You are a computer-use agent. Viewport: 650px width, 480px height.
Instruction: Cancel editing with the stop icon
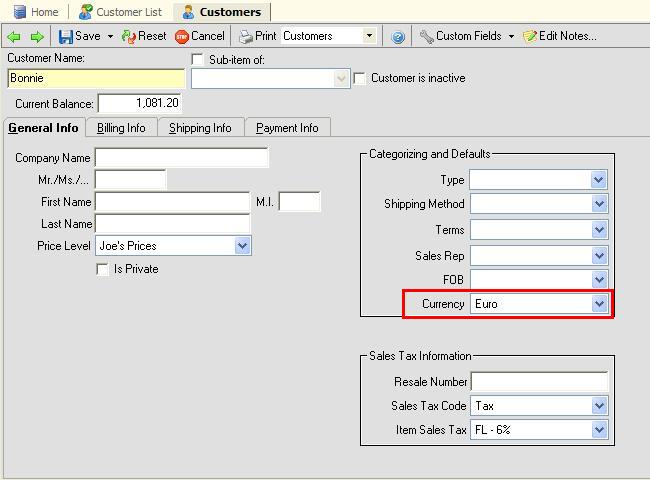(x=182, y=36)
